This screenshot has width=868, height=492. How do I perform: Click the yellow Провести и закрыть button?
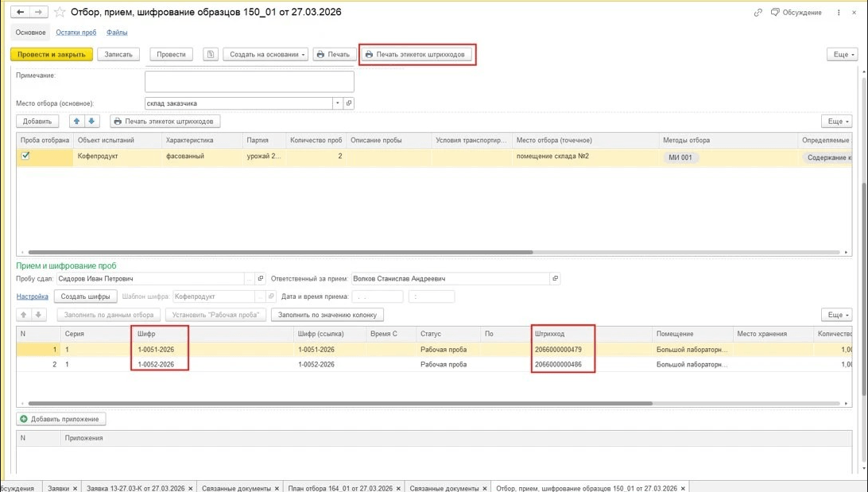point(52,54)
